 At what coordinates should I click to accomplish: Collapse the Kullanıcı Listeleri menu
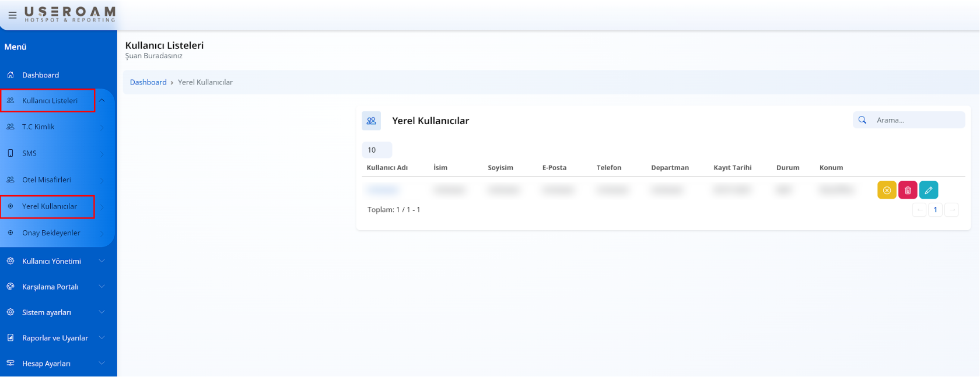[101, 101]
